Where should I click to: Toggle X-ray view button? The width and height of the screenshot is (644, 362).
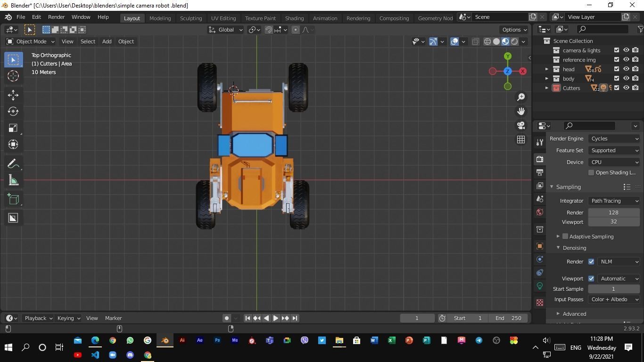tap(475, 41)
